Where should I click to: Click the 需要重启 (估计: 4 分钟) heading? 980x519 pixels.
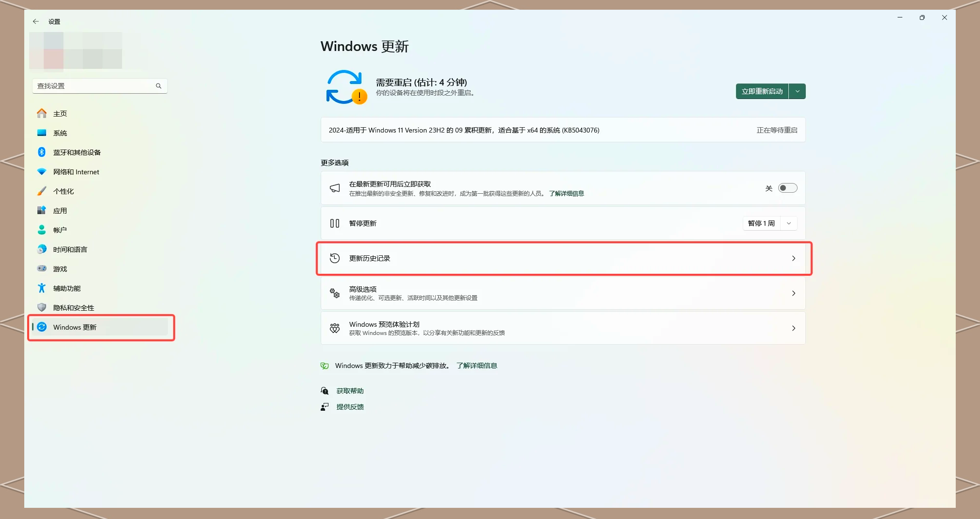(x=421, y=82)
